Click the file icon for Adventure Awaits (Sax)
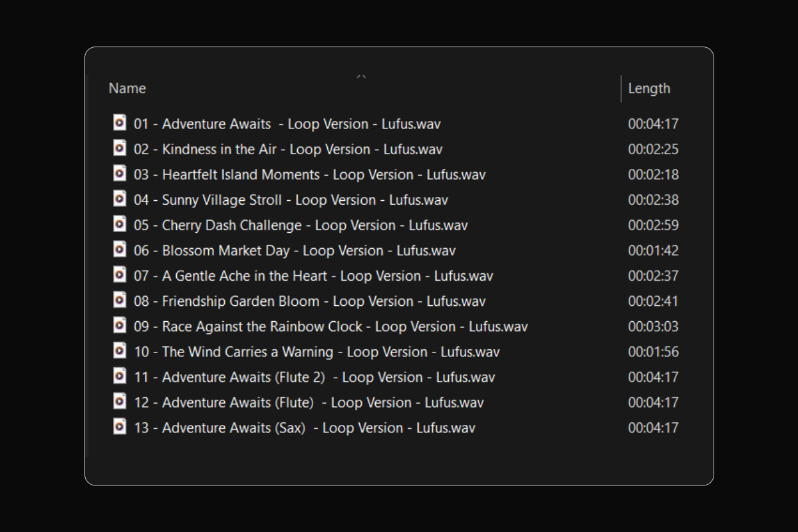The image size is (798, 532). (120, 426)
